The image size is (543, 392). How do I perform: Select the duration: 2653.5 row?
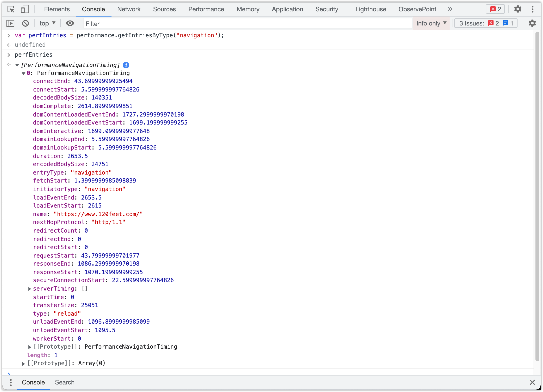[60, 156]
